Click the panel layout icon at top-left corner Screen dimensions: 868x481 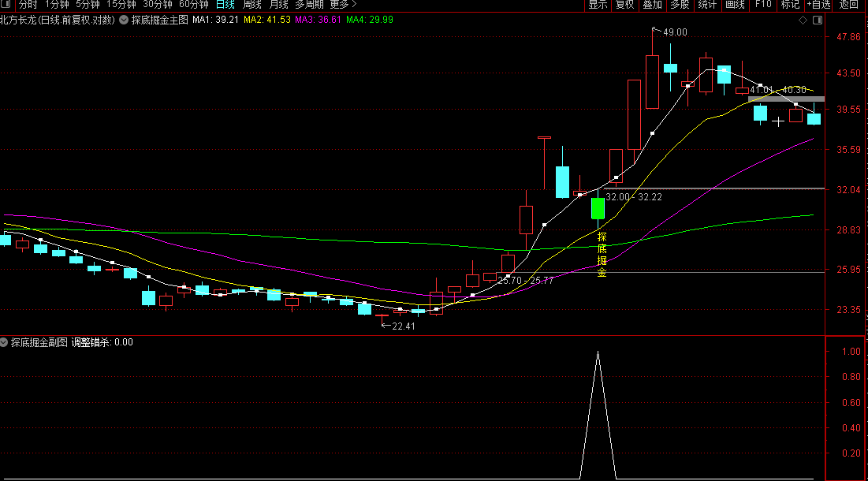click(x=6, y=5)
